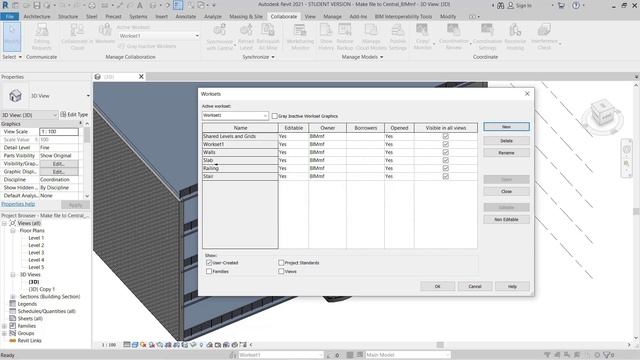Screen dimensions: 640x360
Task: Open the Worksets ribbon tool
Action: tap(105, 33)
